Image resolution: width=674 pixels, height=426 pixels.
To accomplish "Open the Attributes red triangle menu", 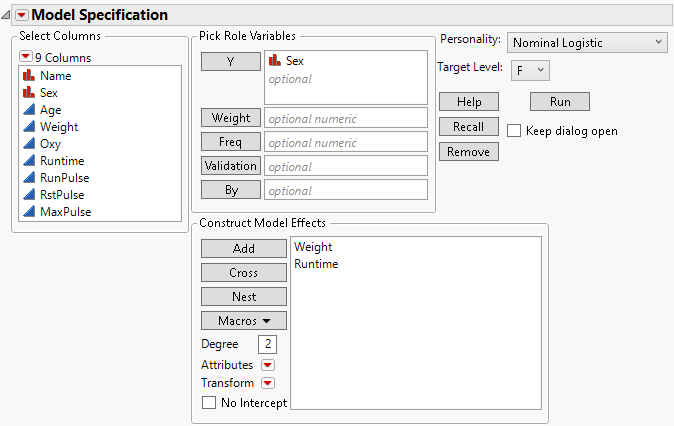I will coord(267,366).
